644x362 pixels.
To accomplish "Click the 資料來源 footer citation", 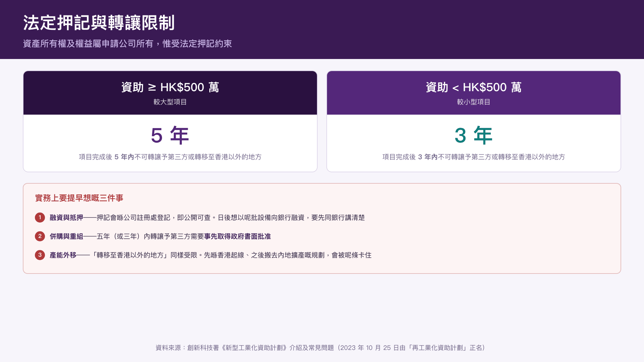I will coord(320,348).
